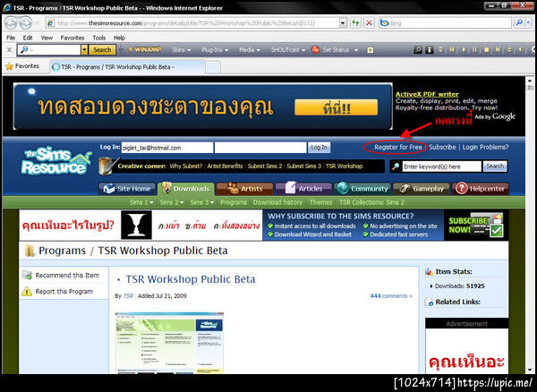The width and height of the screenshot is (537, 392).
Task: Click the green Refresh page icon
Action: [x=356, y=23]
